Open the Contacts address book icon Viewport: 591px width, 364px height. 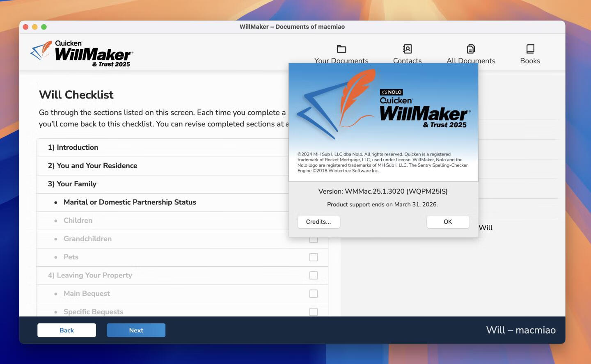coord(407,49)
